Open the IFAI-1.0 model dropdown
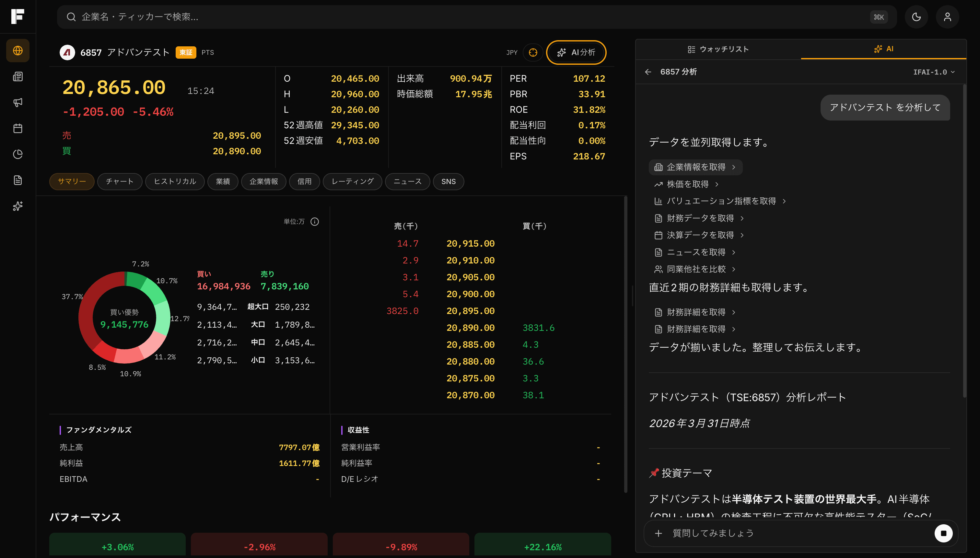980x558 pixels. 933,72
